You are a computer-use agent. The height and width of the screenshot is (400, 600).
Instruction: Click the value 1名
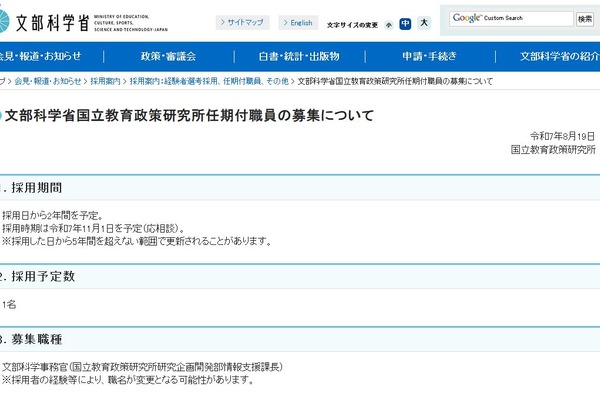(x=9, y=304)
